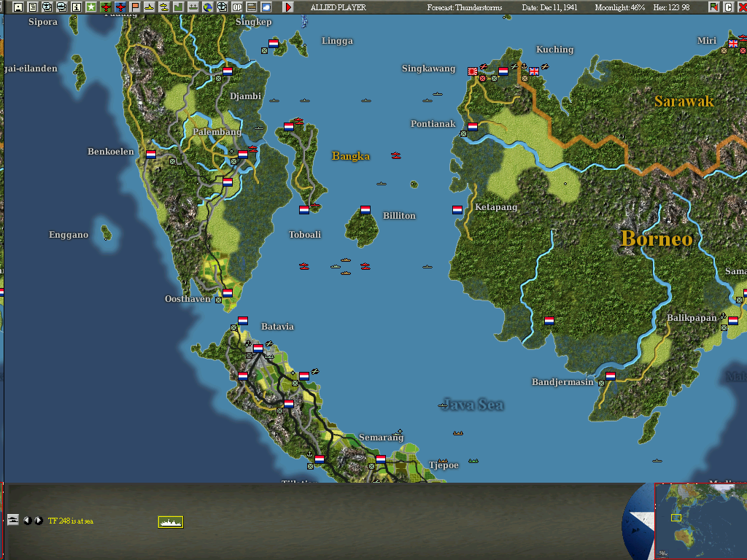Select the Dutch flag above Djambi
Screen dimensions: 747x560
click(228, 71)
